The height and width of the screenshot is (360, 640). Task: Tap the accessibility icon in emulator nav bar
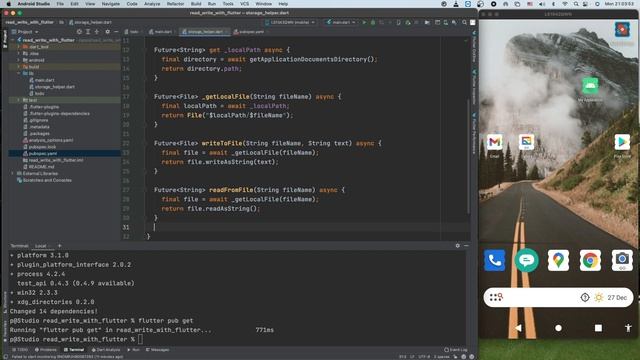tap(628, 328)
